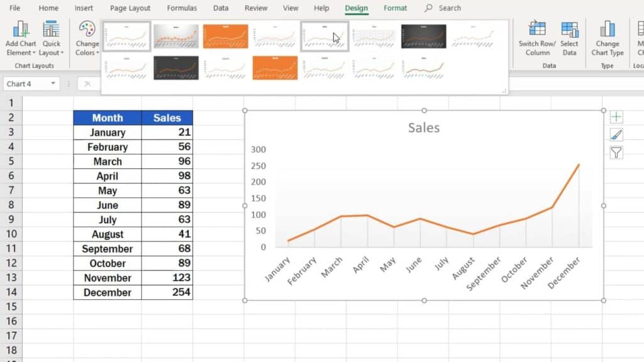Viewport: 644px width, 362px height.
Task: Select the fourth chart style in top row
Action: (x=275, y=36)
